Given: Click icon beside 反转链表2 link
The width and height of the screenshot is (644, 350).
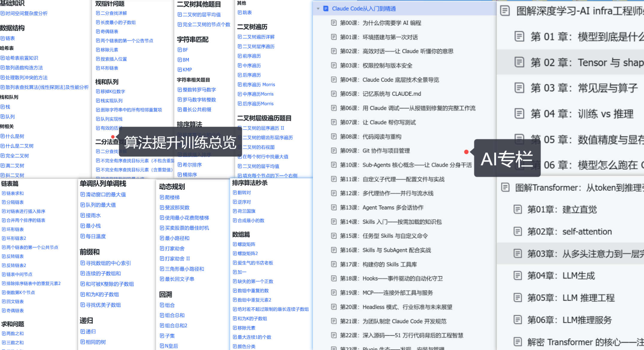Looking at the screenshot, I should 4,265.
